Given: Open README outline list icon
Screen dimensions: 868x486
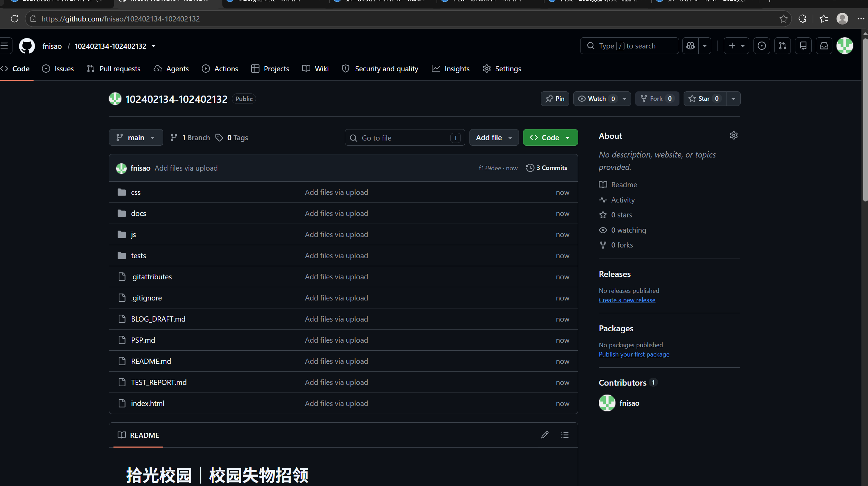Looking at the screenshot, I should click(565, 435).
